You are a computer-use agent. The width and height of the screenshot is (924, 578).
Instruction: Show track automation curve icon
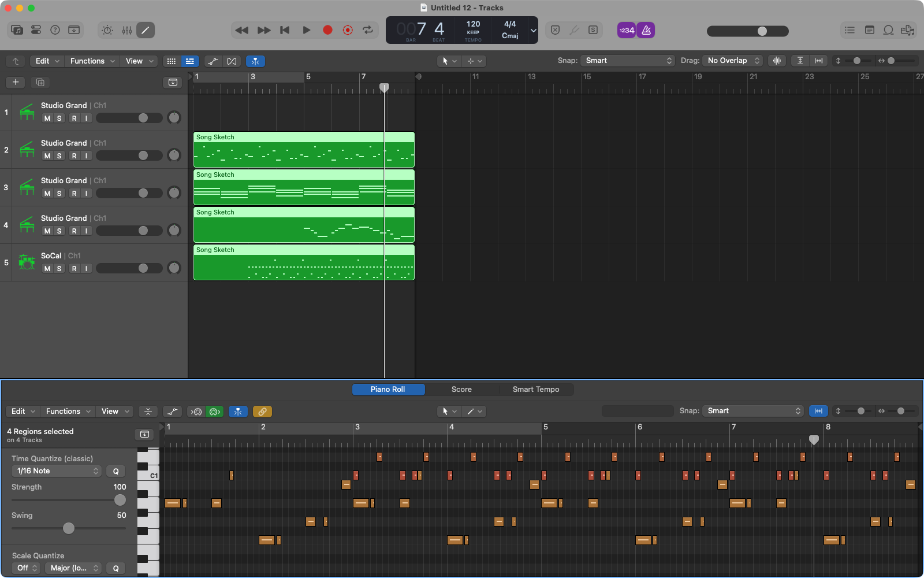(213, 61)
